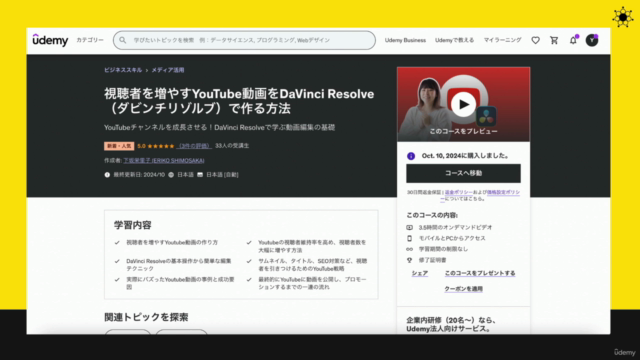Click 3.5時間のオンデマンドビデオ text

(x=455, y=227)
